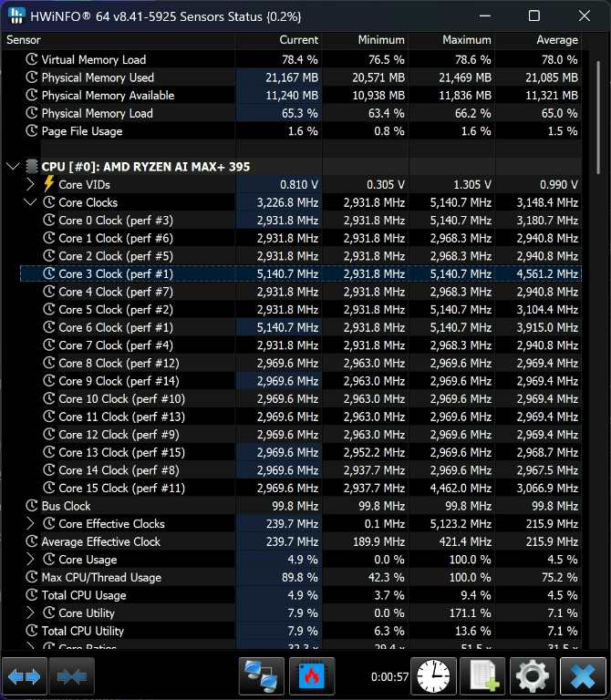
Task: Expand the Core VIDs row
Action: tap(30, 184)
